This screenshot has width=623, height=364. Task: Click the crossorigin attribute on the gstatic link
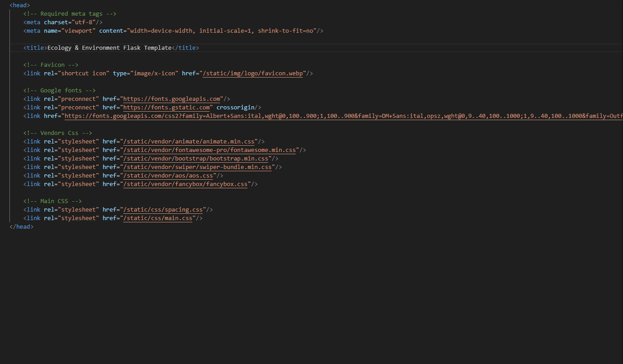[x=235, y=107]
